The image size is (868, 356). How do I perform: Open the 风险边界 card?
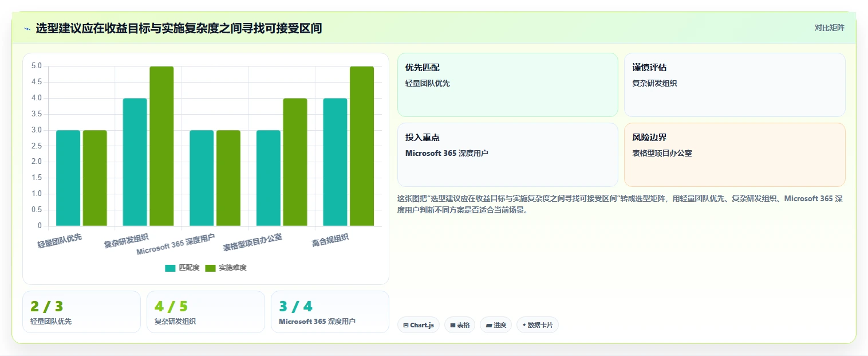(735, 155)
